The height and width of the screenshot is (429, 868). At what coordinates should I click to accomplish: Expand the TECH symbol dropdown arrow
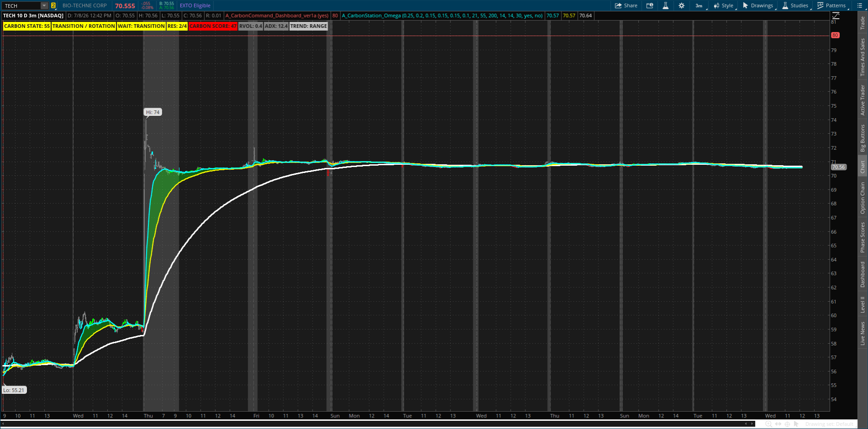[44, 5]
